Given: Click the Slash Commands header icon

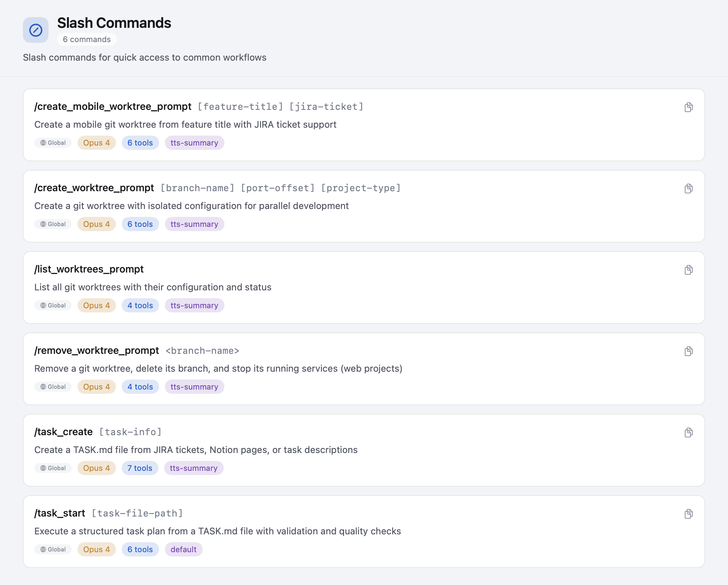Looking at the screenshot, I should [x=35, y=30].
